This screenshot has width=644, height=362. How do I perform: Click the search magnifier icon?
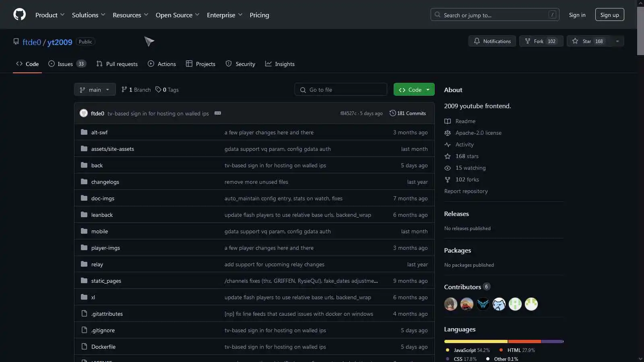tap(438, 15)
